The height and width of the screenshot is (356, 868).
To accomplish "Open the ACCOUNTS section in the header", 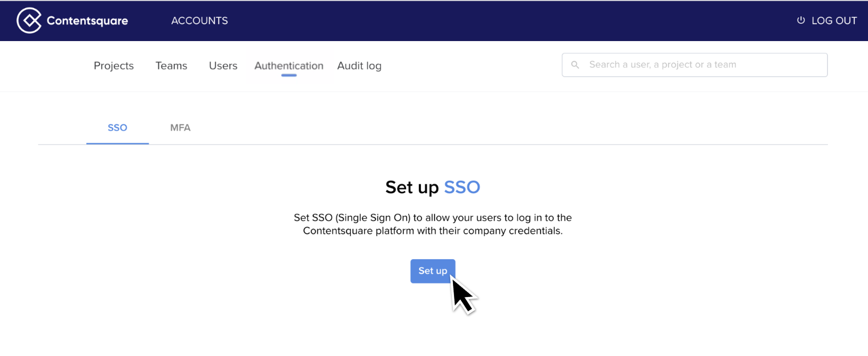I will [x=200, y=21].
